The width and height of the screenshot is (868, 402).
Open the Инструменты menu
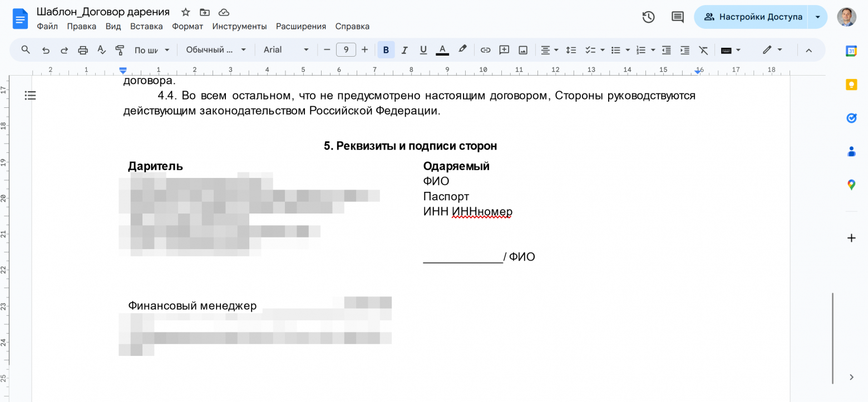pos(240,26)
